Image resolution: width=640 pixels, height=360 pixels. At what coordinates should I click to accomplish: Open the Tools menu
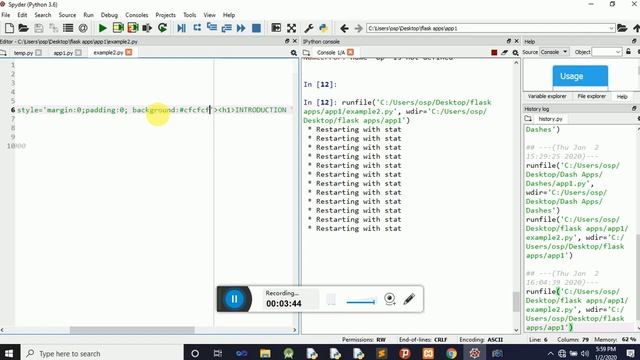pos(189,15)
